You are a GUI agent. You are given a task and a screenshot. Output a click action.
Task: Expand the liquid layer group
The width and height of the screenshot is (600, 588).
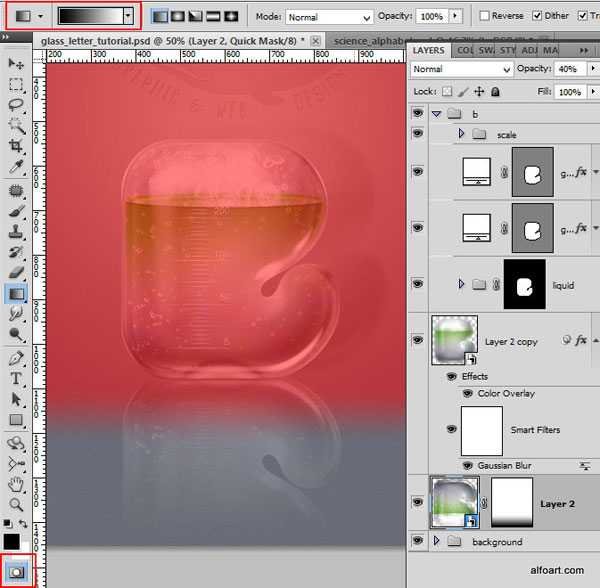(461, 284)
